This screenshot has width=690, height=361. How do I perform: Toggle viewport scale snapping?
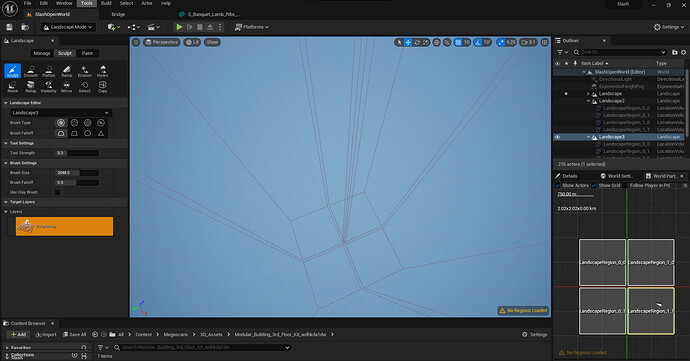pyautogui.click(x=501, y=42)
